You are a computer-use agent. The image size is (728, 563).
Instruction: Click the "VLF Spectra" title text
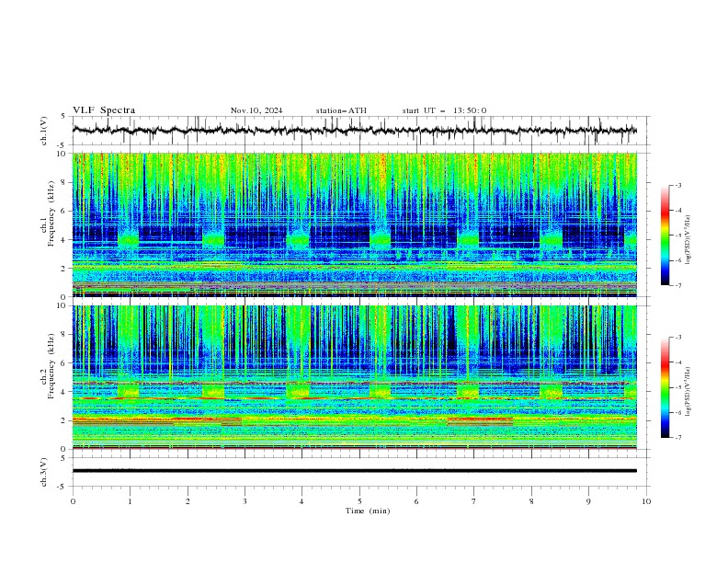click(x=104, y=110)
